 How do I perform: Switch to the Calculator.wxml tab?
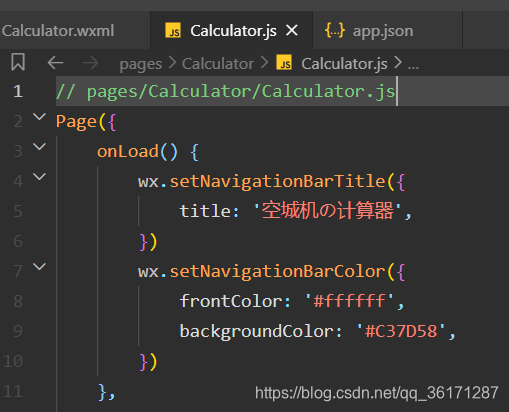point(58,31)
